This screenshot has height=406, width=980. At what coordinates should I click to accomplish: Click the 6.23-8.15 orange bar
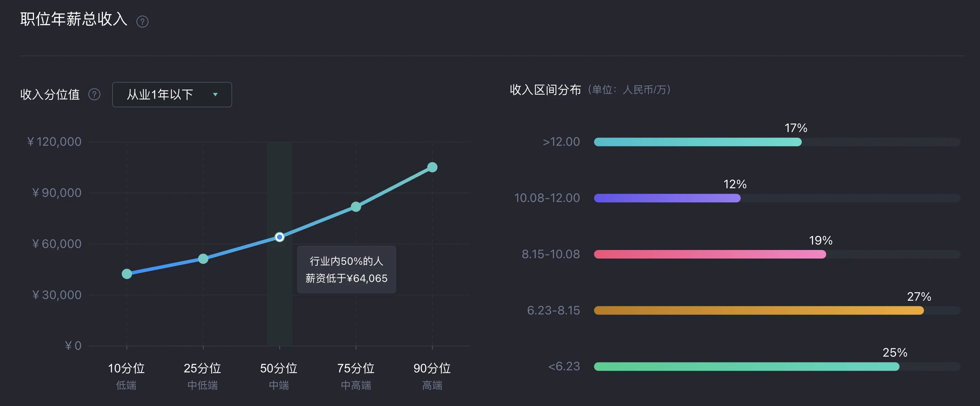pyautogui.click(x=759, y=310)
